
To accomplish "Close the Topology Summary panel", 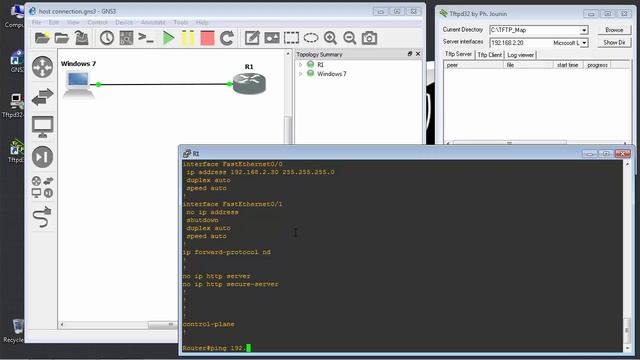I will [x=418, y=54].
